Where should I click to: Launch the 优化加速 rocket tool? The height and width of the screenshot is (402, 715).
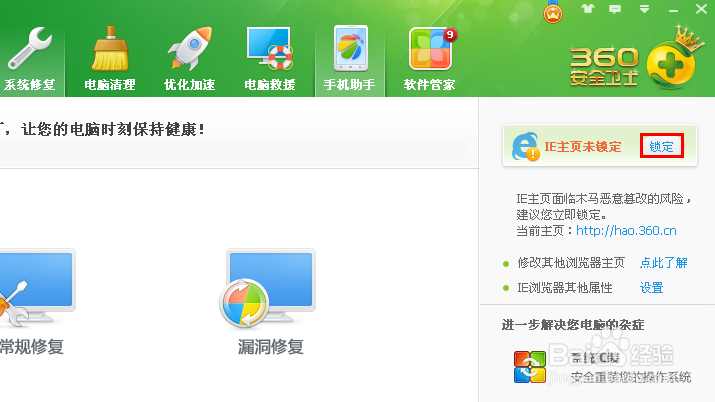point(189,58)
